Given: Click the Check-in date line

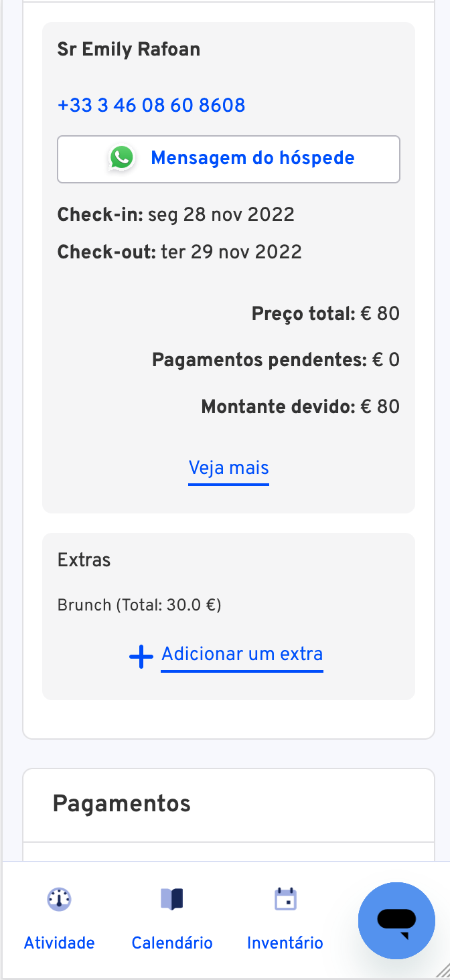Looking at the screenshot, I should tap(176, 215).
